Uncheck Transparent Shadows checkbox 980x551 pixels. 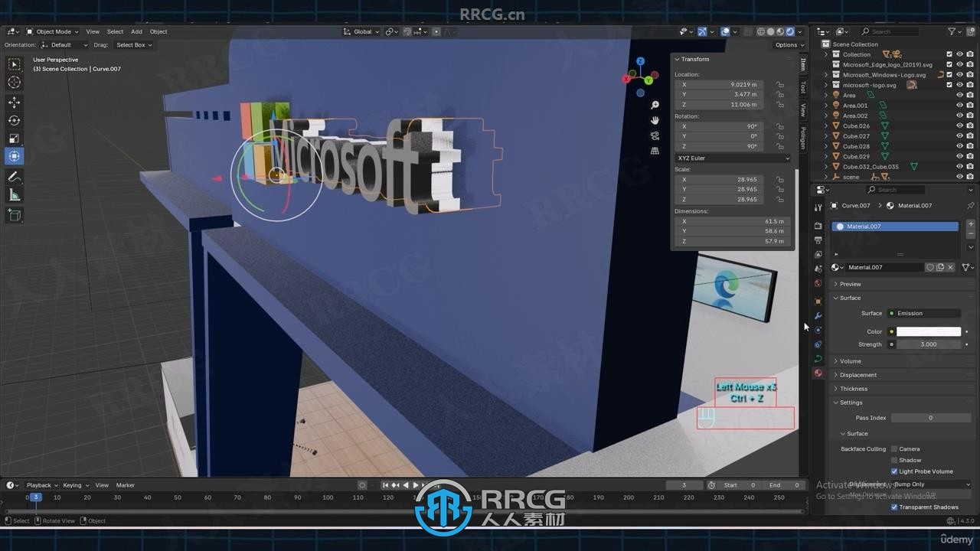point(894,507)
